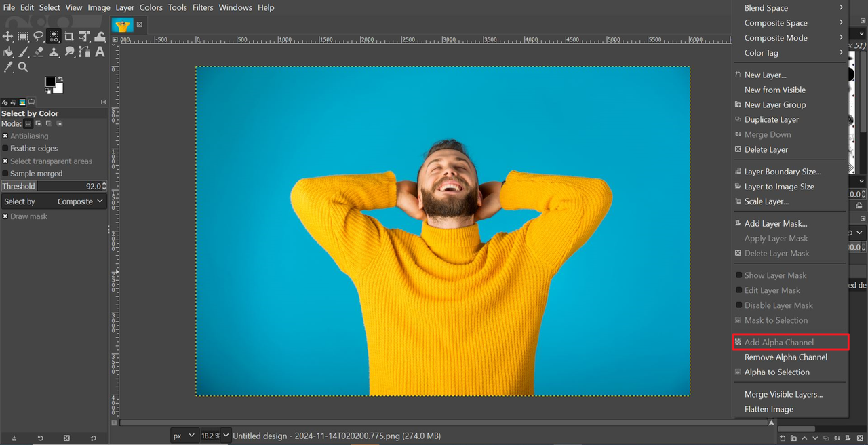The width and height of the screenshot is (868, 445).
Task: Create new layer from layers panel footer
Action: click(783, 438)
